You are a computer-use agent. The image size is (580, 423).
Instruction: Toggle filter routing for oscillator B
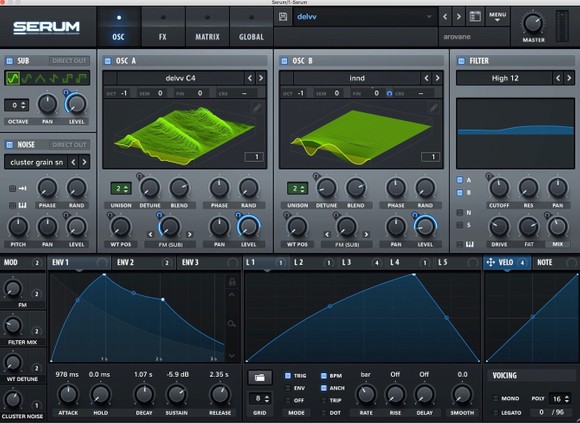pyautogui.click(x=460, y=193)
